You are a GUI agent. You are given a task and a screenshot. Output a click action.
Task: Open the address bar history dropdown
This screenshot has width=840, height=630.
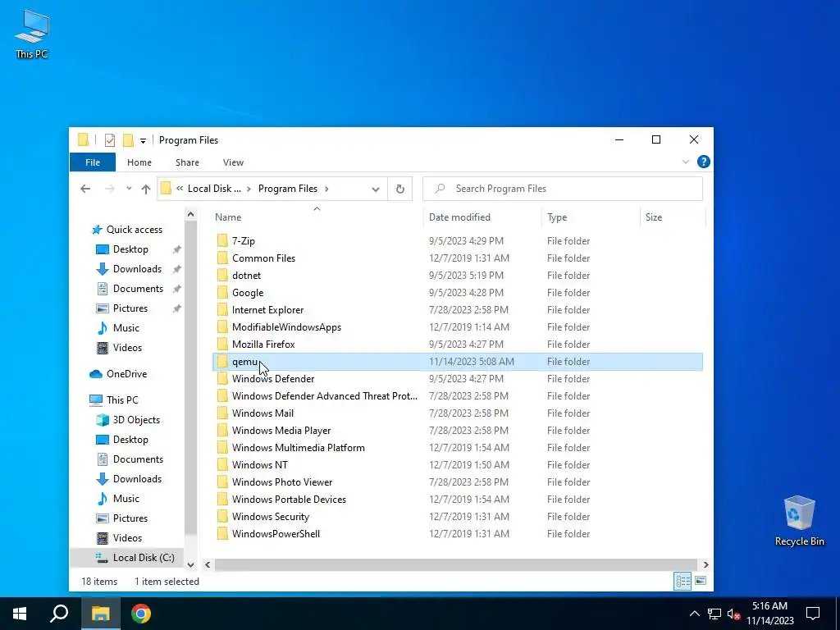(376, 189)
